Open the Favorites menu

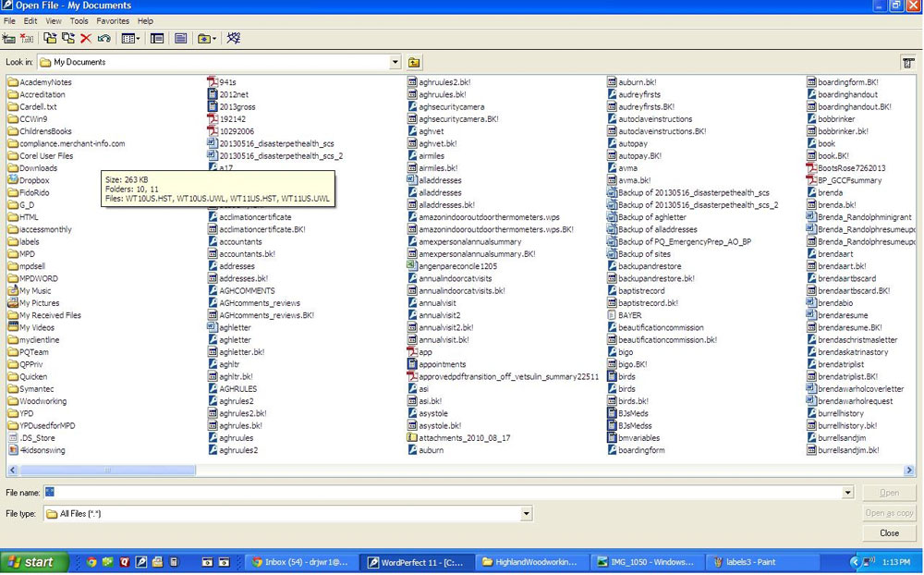pyautogui.click(x=113, y=20)
